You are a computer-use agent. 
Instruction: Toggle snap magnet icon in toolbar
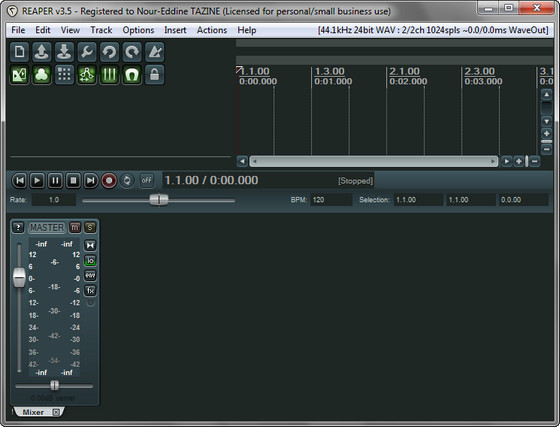[132, 75]
